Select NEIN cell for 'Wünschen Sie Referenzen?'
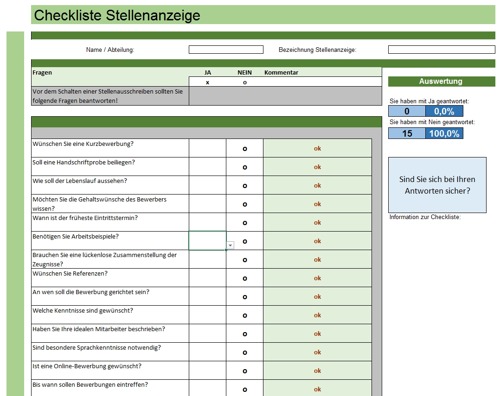 pos(245,278)
